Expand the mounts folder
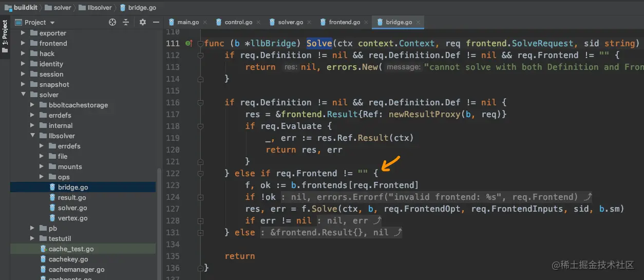Viewport: 644px width, 280px height. pos(42,166)
